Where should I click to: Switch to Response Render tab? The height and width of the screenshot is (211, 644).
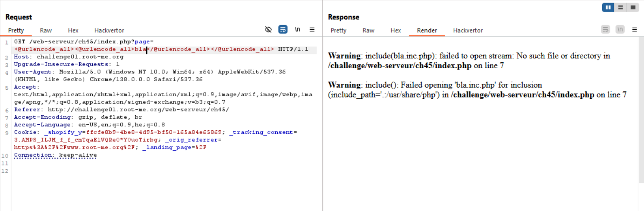(x=427, y=30)
